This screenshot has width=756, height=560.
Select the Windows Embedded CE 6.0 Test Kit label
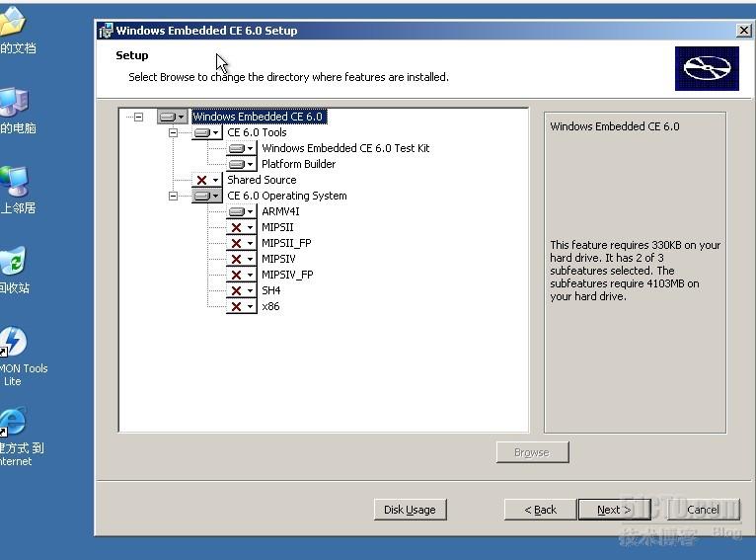(345, 148)
